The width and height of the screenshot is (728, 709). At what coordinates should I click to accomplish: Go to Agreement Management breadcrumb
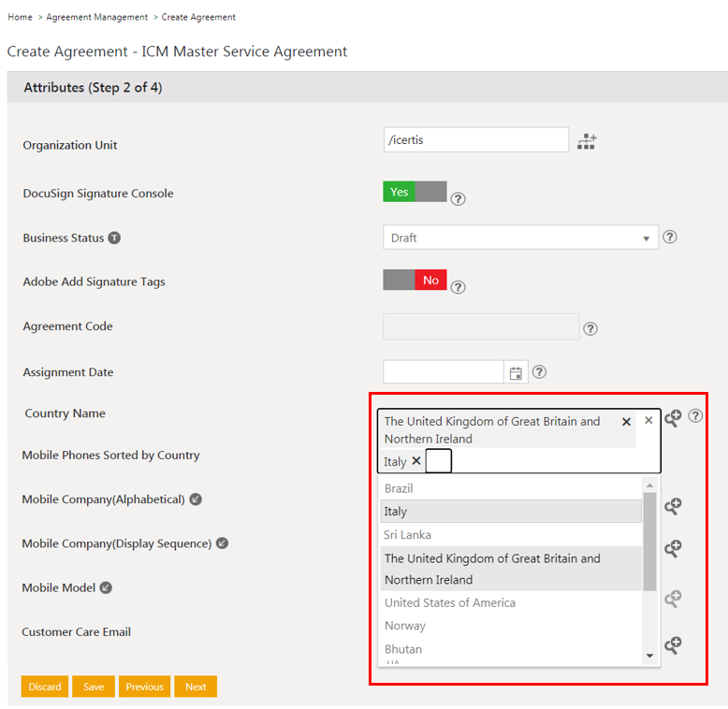(97, 17)
